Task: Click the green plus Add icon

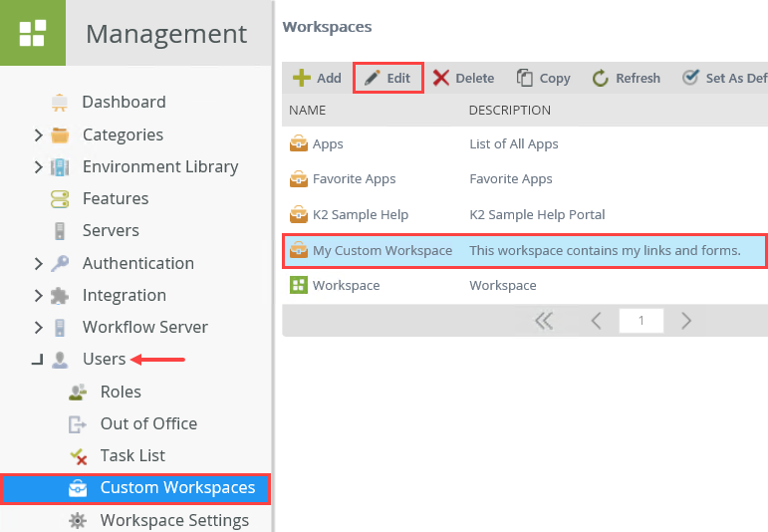Action: click(301, 78)
